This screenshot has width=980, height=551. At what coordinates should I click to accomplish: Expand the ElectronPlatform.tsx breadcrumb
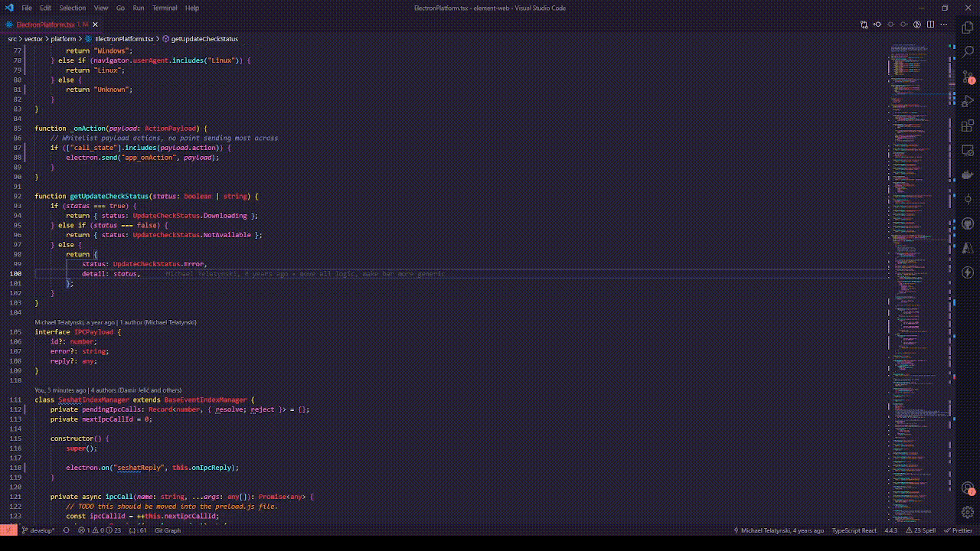click(119, 38)
